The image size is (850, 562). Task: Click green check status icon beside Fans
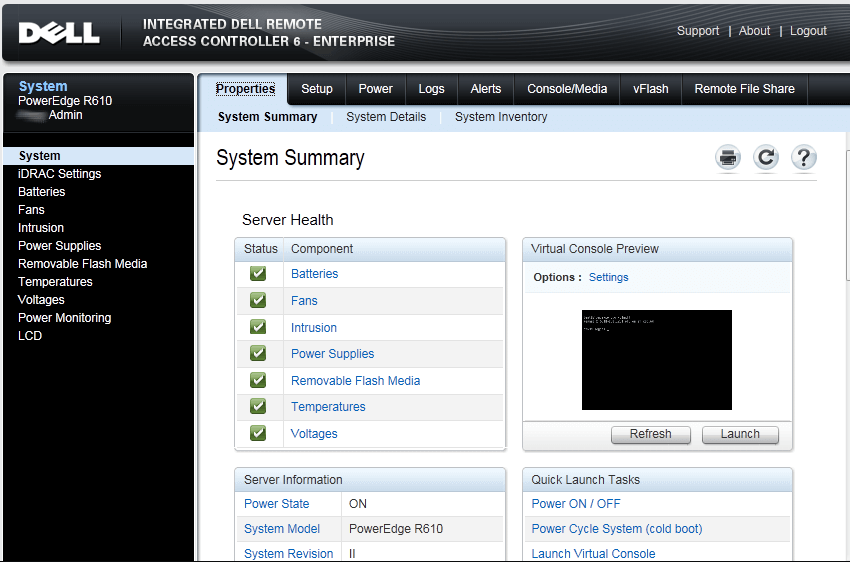coord(258,300)
